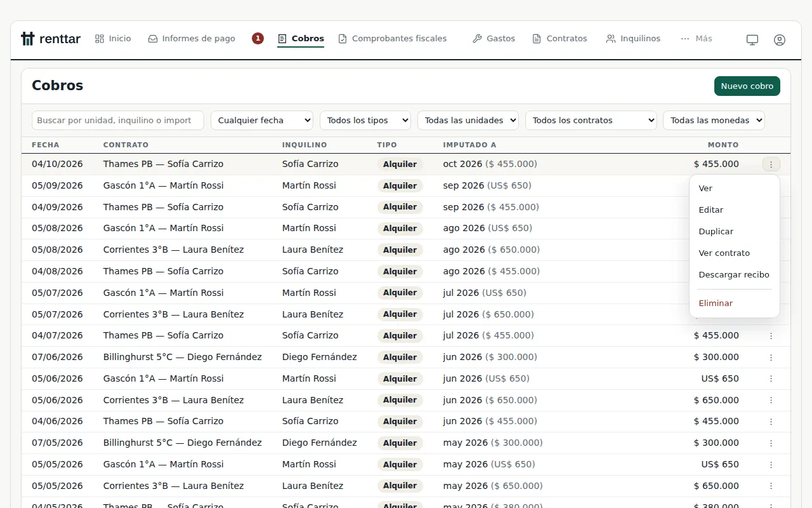
Task: Open row actions for 05/06/2026 Corrientes 3°B
Action: [771, 400]
